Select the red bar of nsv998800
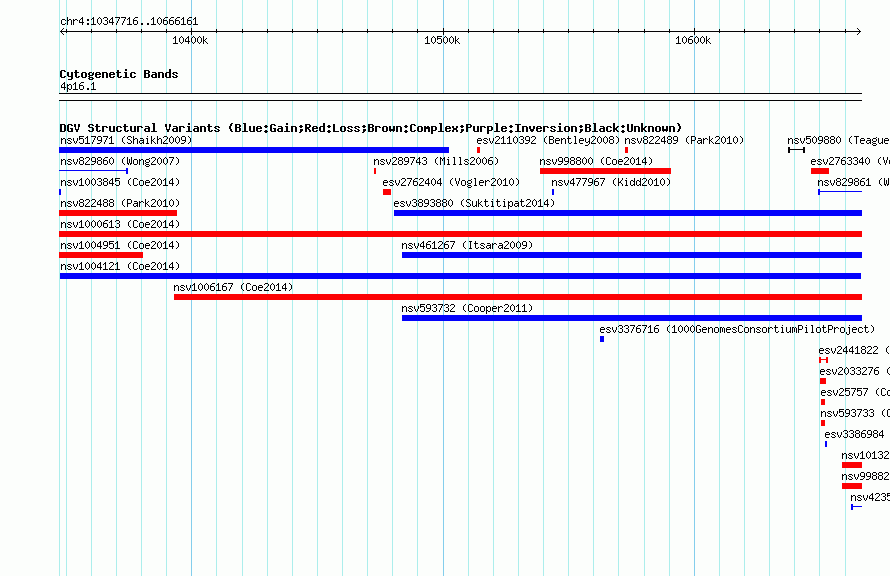This screenshot has width=890, height=576. click(x=606, y=171)
